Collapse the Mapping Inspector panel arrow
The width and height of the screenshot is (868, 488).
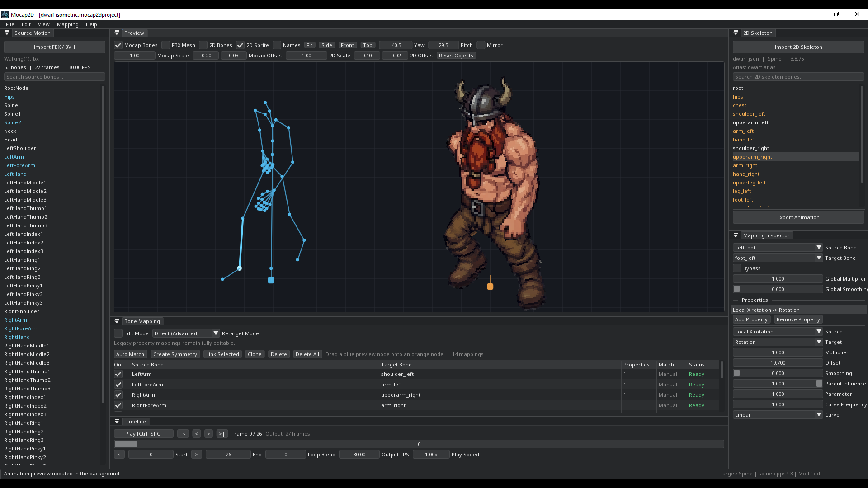click(x=736, y=235)
